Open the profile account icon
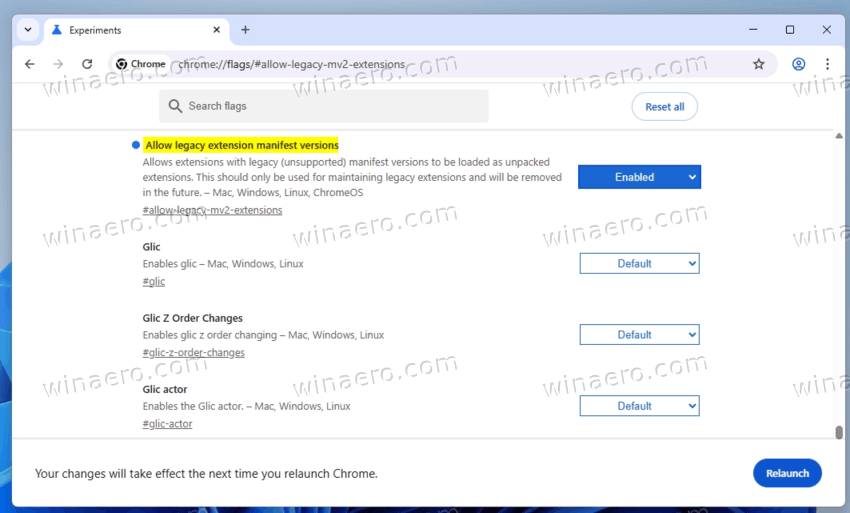This screenshot has height=513, width=850. [799, 64]
